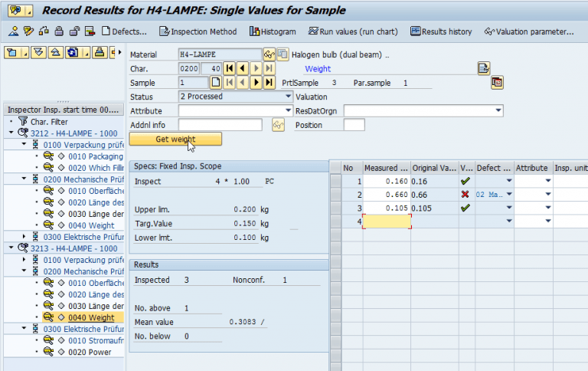
Task: Click the closed padlock toolbar icon
Action: tap(59, 31)
